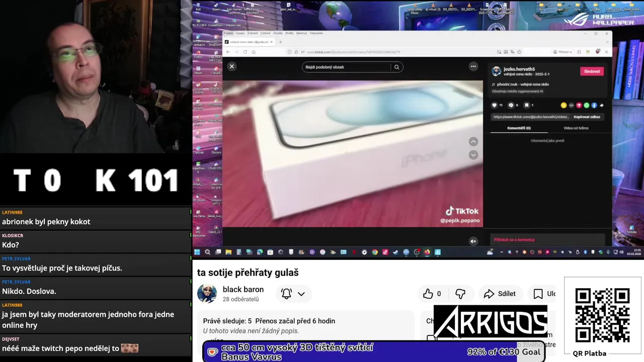The width and height of the screenshot is (644, 362).
Task: Click jozko.horvath5 username link
Action: 519,69
